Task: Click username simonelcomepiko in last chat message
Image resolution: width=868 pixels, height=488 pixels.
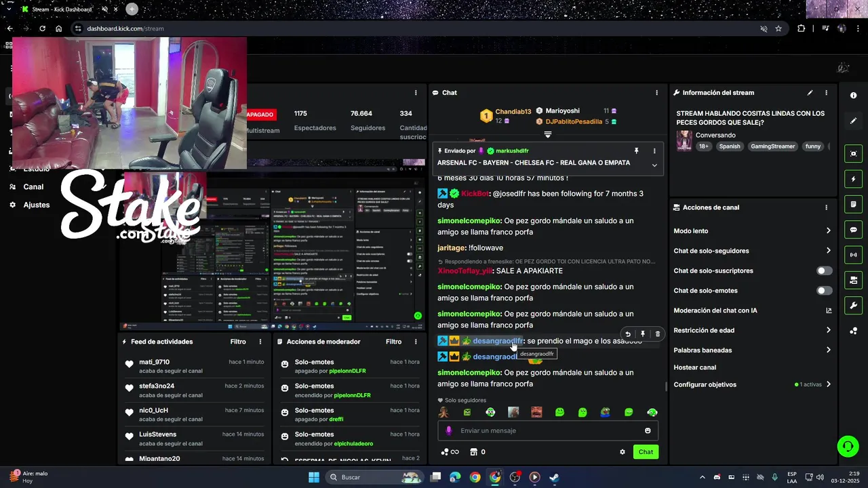Action: [469, 373]
